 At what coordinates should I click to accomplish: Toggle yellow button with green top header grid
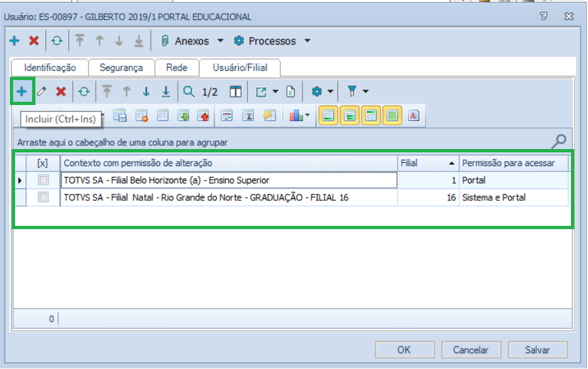(x=371, y=116)
